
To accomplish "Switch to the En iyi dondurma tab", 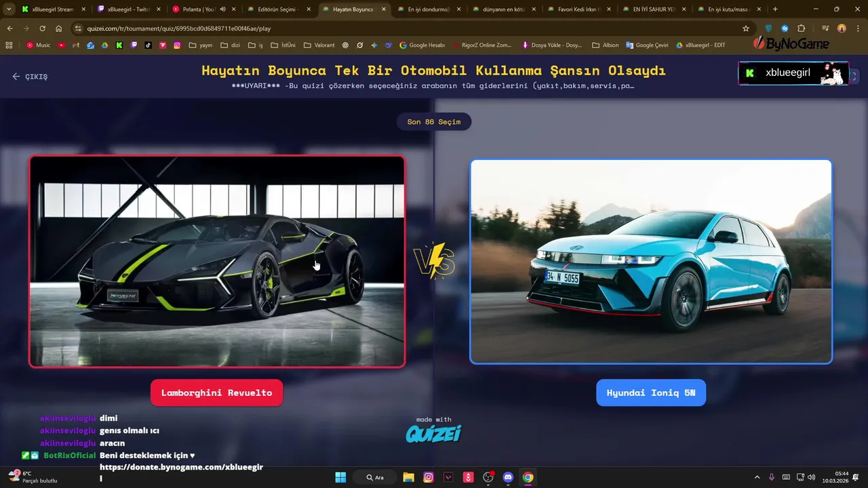I will pyautogui.click(x=429, y=9).
